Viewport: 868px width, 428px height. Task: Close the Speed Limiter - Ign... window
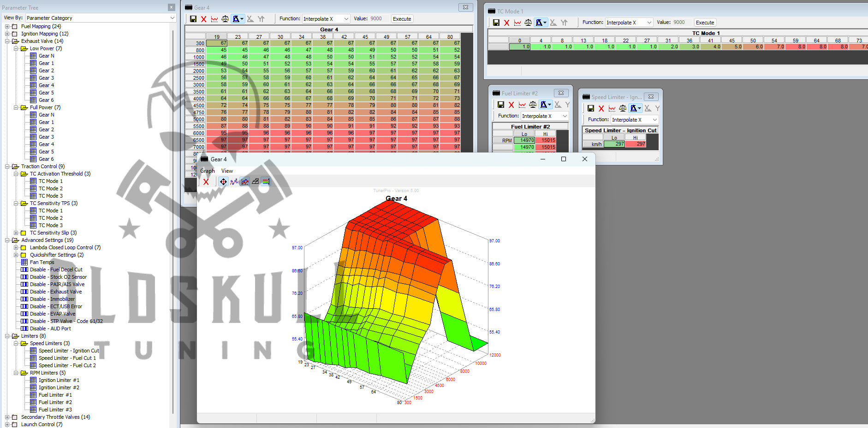[651, 97]
